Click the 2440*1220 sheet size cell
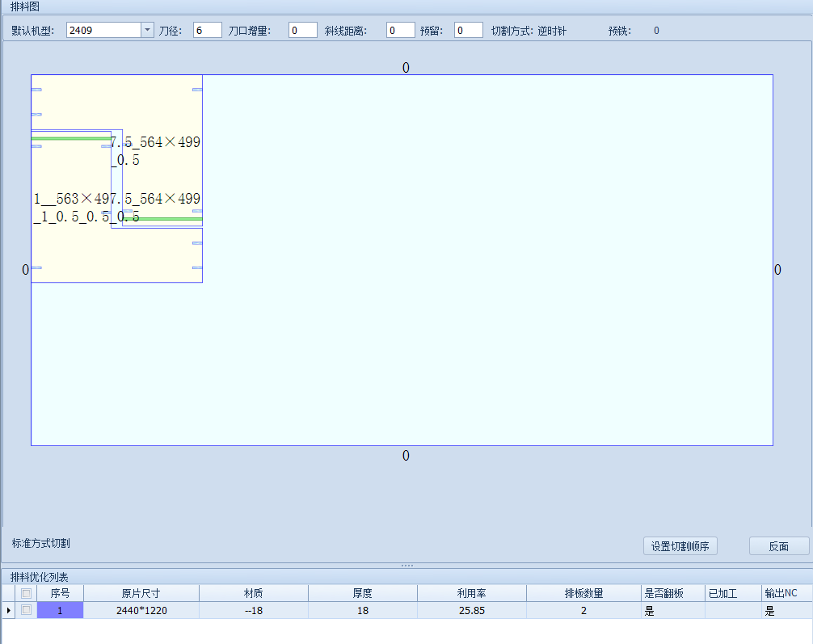 click(141, 611)
